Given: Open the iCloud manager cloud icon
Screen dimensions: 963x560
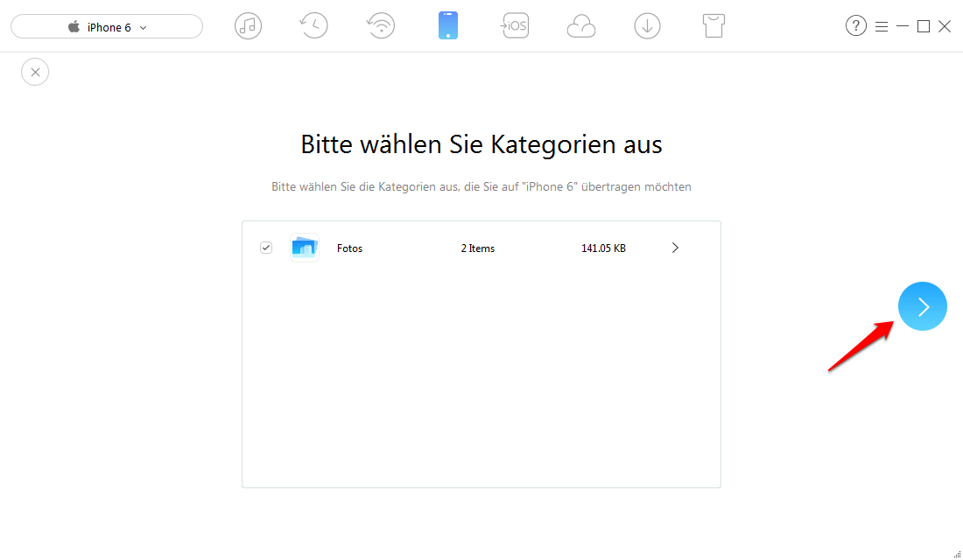Looking at the screenshot, I should 581,26.
